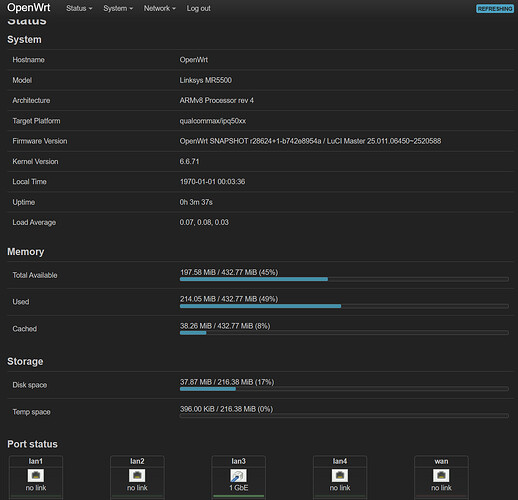Image resolution: width=518 pixels, height=500 pixels.
Task: Click the lan3 connected port icon
Action: tap(238, 475)
